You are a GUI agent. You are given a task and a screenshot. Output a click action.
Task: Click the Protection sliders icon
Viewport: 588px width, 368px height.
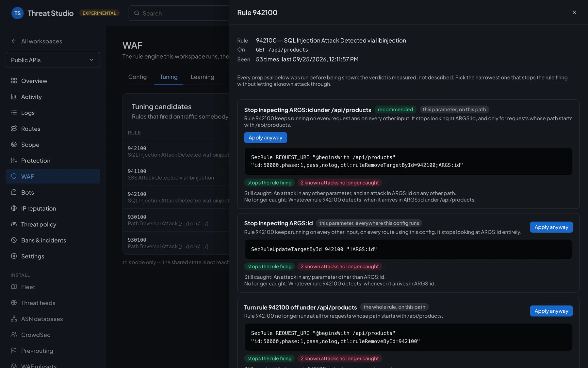tap(14, 161)
